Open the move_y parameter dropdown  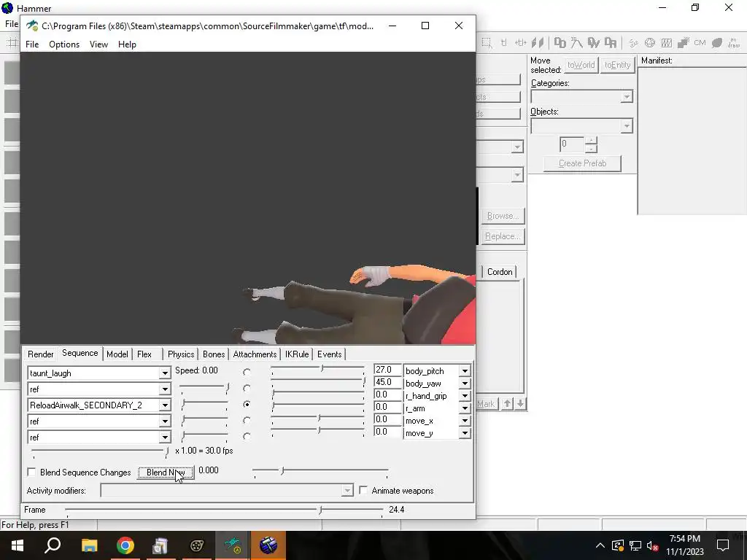coord(465,433)
